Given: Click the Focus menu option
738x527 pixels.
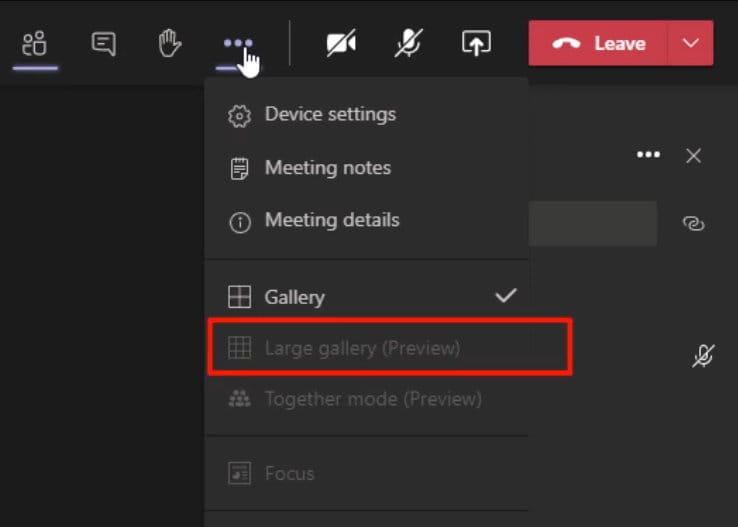Looking at the screenshot, I should click(x=289, y=473).
